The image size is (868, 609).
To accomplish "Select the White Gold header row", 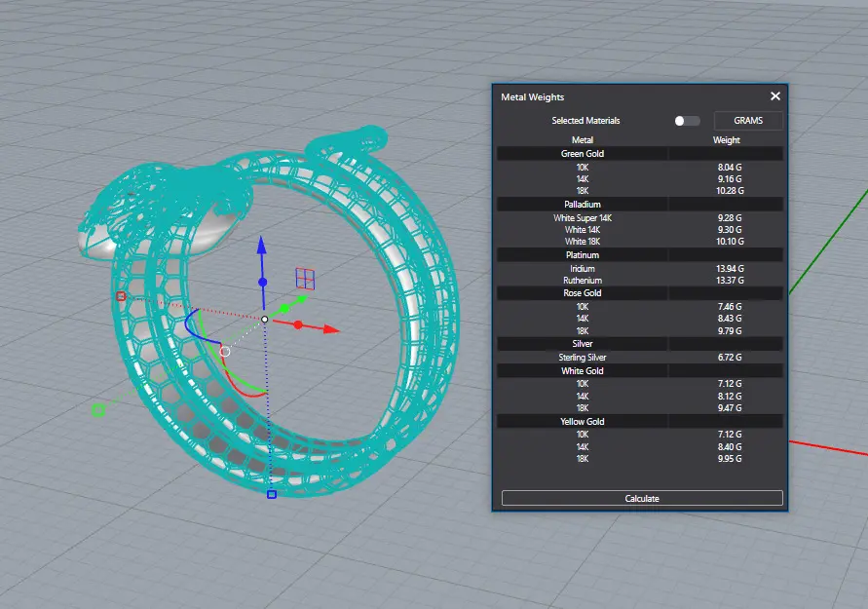I will pyautogui.click(x=640, y=371).
